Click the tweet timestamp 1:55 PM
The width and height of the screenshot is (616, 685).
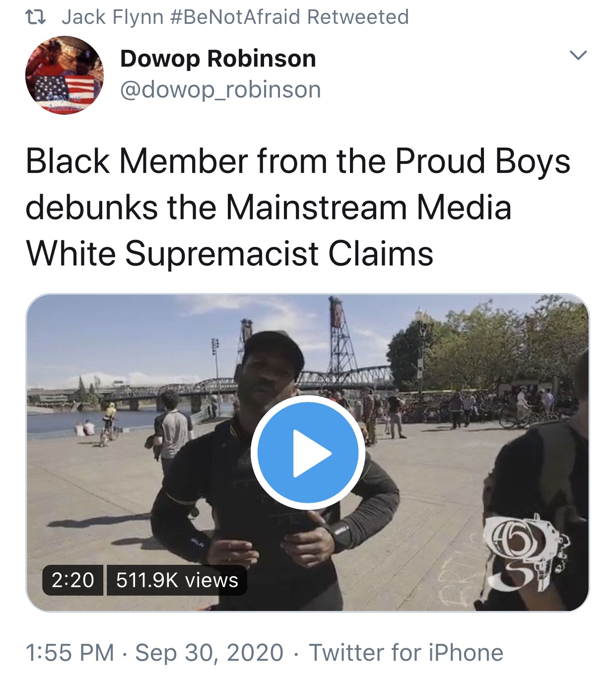70,652
